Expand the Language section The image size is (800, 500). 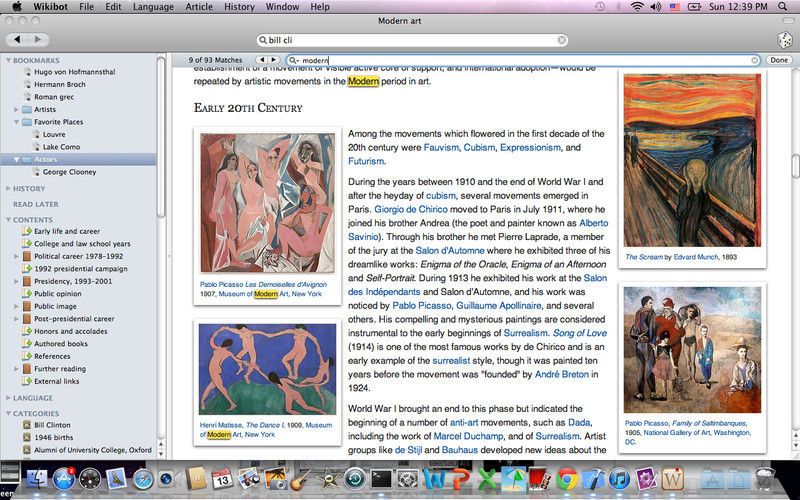tap(8, 397)
